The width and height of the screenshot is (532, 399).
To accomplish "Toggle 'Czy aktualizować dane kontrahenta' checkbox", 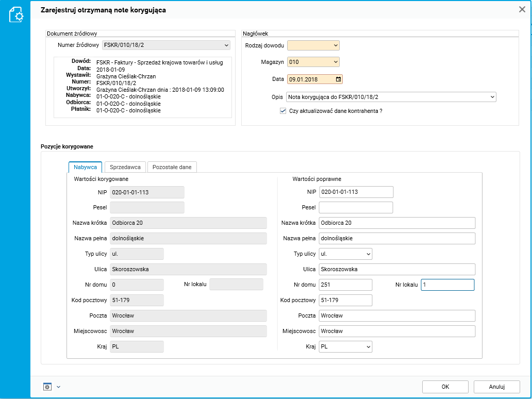I will point(282,111).
